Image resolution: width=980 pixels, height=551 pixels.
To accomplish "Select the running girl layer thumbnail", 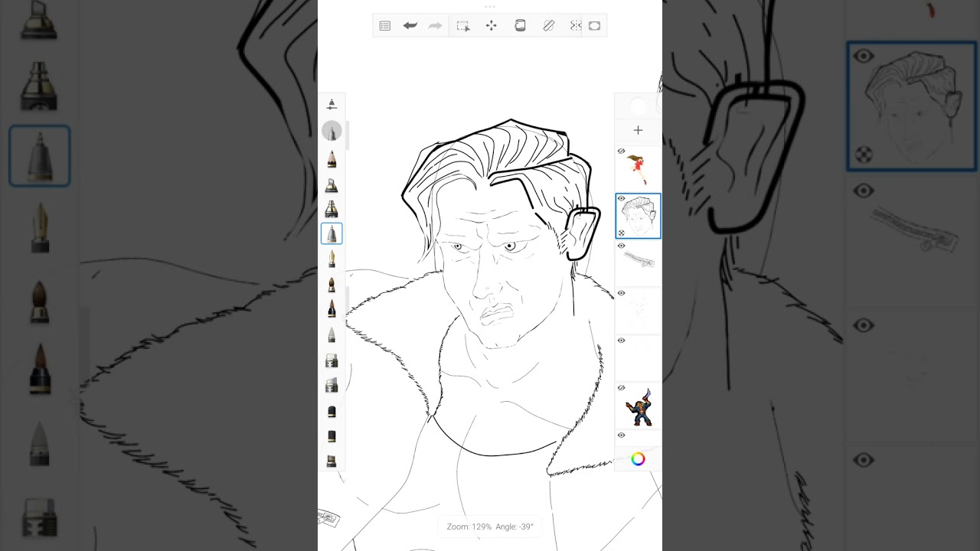I will [x=638, y=168].
